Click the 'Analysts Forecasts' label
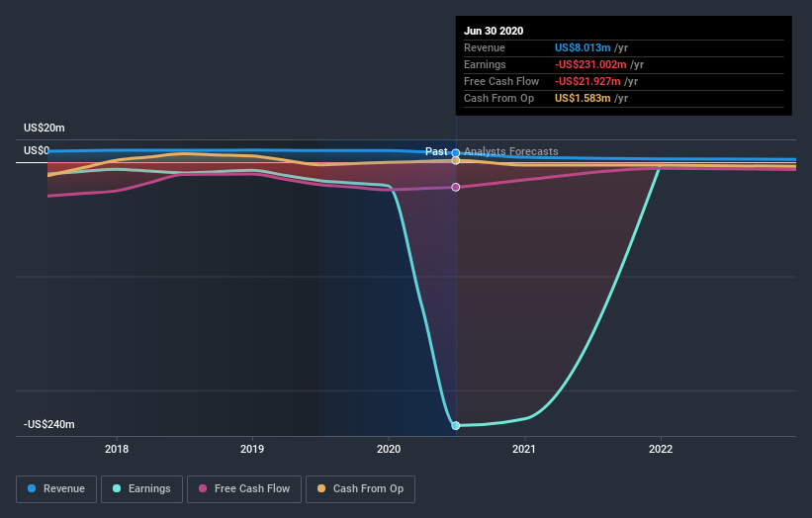Viewport: 812px width, 518px height. point(511,151)
